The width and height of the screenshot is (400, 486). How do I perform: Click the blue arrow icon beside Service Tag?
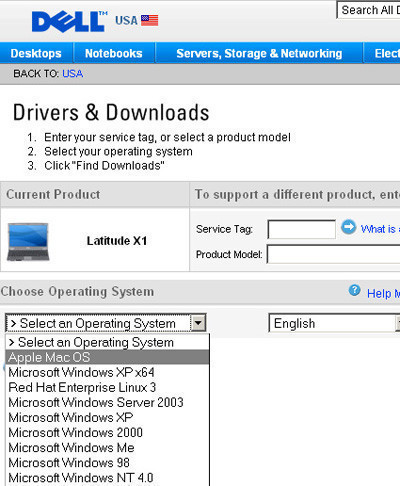(x=349, y=227)
